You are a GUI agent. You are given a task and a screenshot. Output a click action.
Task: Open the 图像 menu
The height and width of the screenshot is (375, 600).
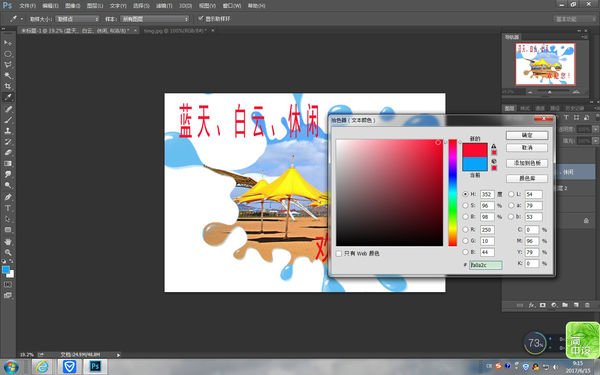point(72,6)
